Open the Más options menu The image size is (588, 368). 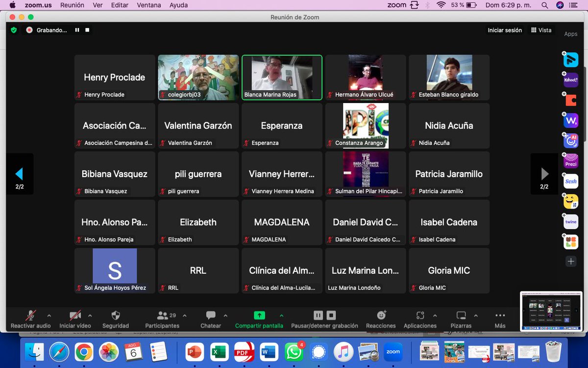click(x=500, y=319)
